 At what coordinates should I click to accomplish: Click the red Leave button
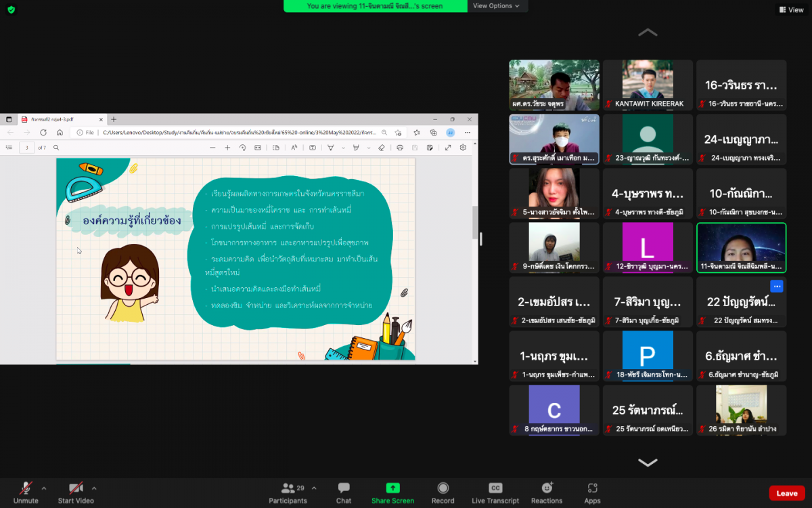[786, 493]
